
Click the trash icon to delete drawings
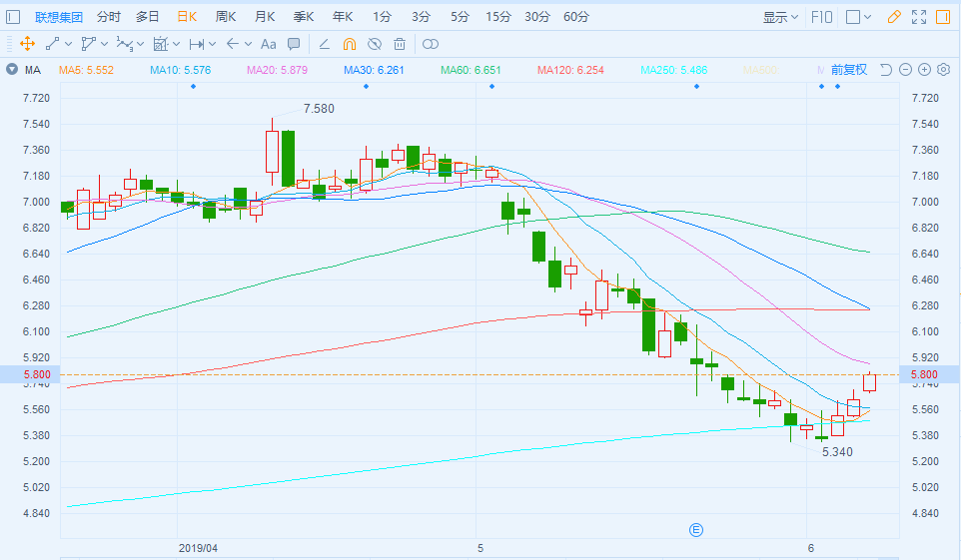400,44
